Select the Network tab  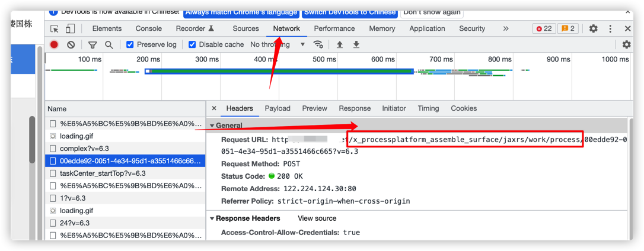[x=286, y=28]
